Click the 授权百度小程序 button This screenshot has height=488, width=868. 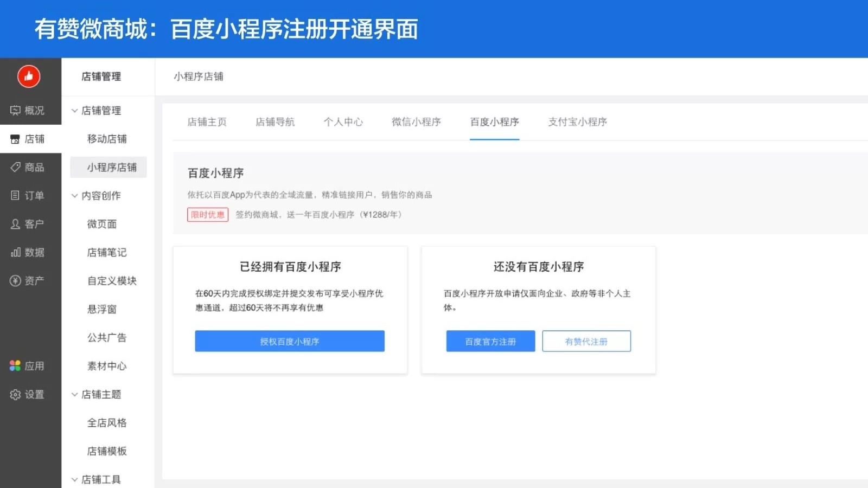tap(290, 341)
